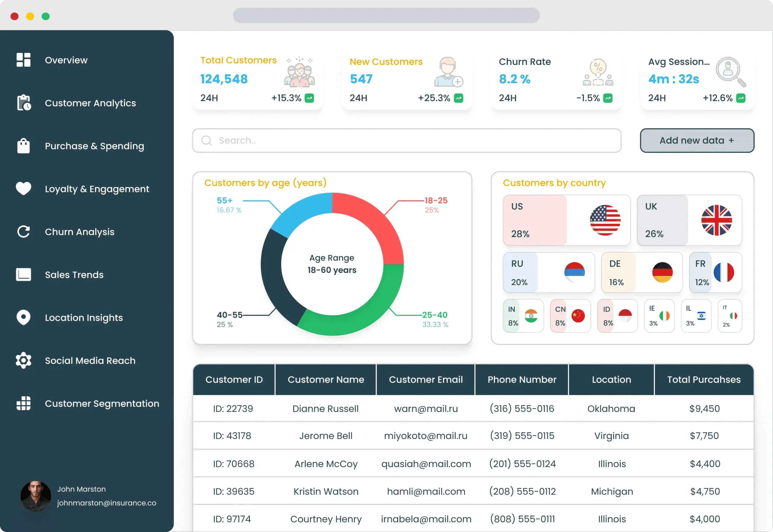
Task: Click the heart icon for Loyalty & Engagement
Action: click(23, 188)
